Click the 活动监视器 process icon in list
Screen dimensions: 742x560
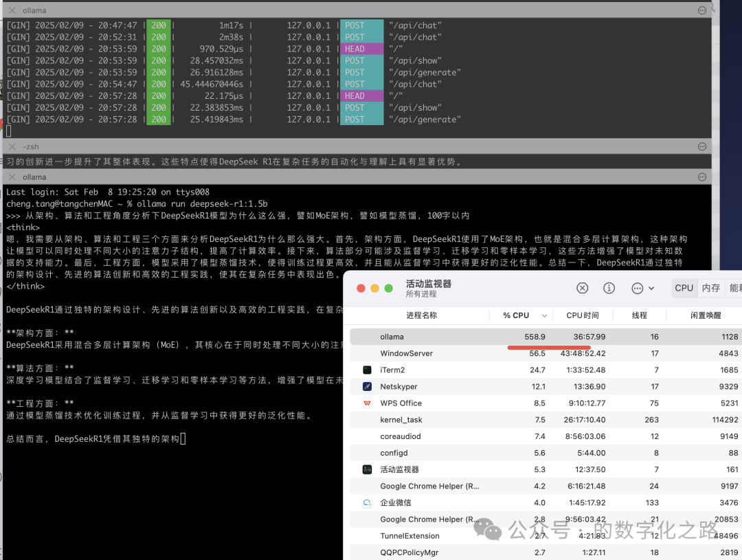pos(367,469)
